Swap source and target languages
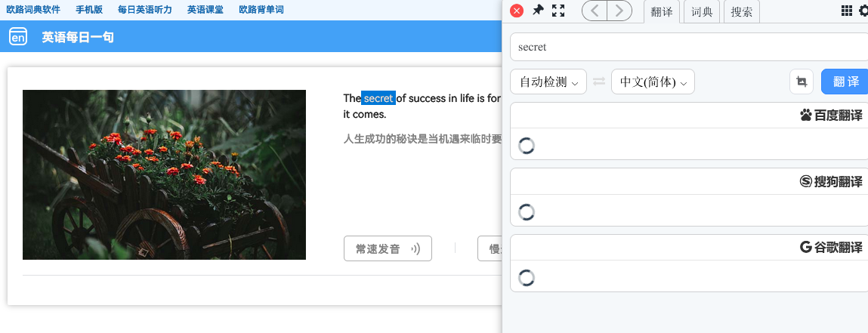Screen dimensions: 868x333 pos(599,82)
